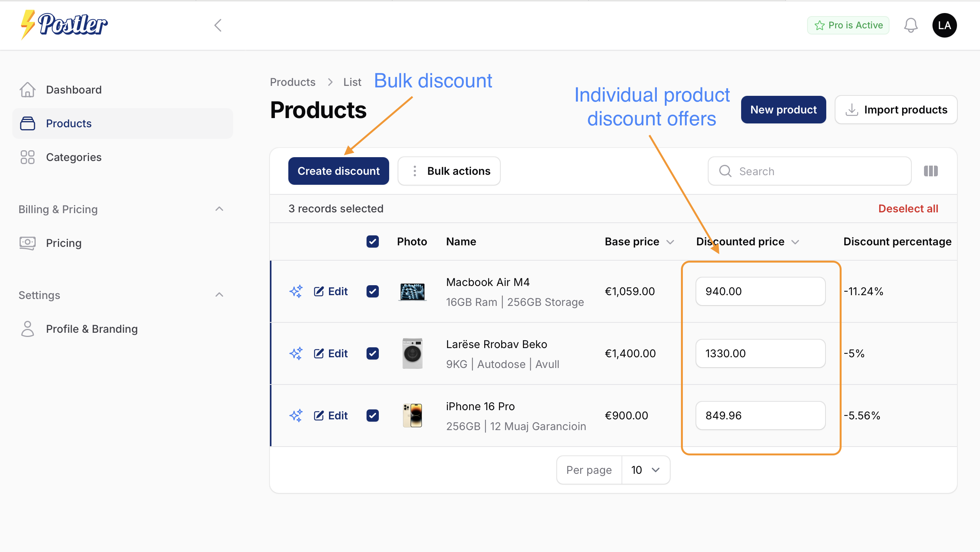Screen dimensions: 980x552
Task: Click the Products breadcrumb link
Action: [293, 82]
